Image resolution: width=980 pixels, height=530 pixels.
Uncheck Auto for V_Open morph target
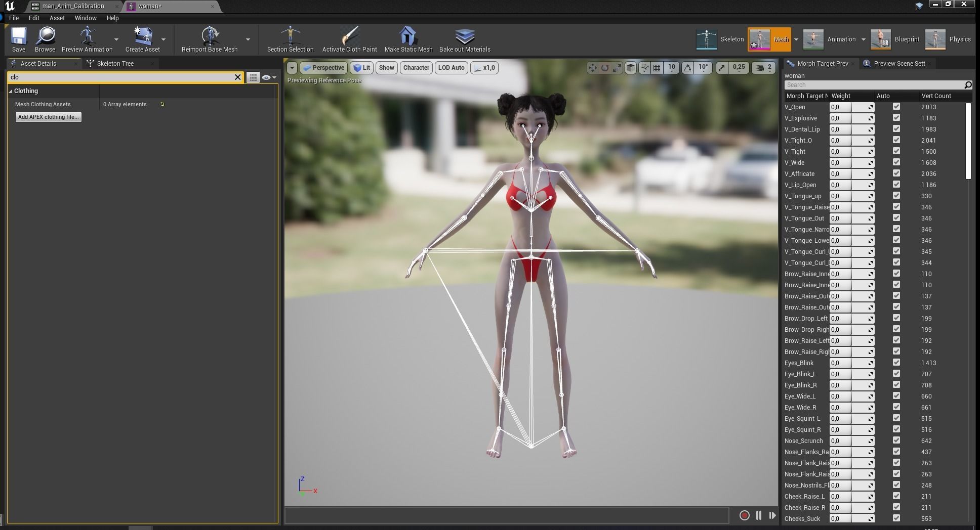click(x=896, y=107)
